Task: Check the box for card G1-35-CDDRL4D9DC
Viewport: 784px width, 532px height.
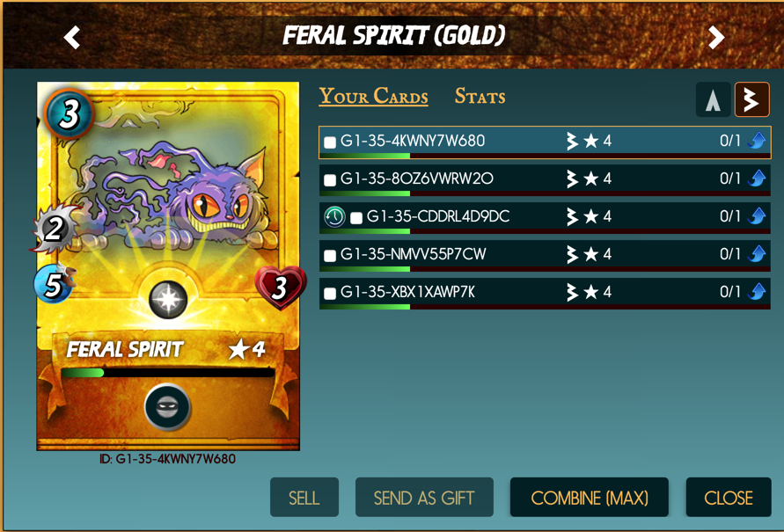Action: click(356, 218)
